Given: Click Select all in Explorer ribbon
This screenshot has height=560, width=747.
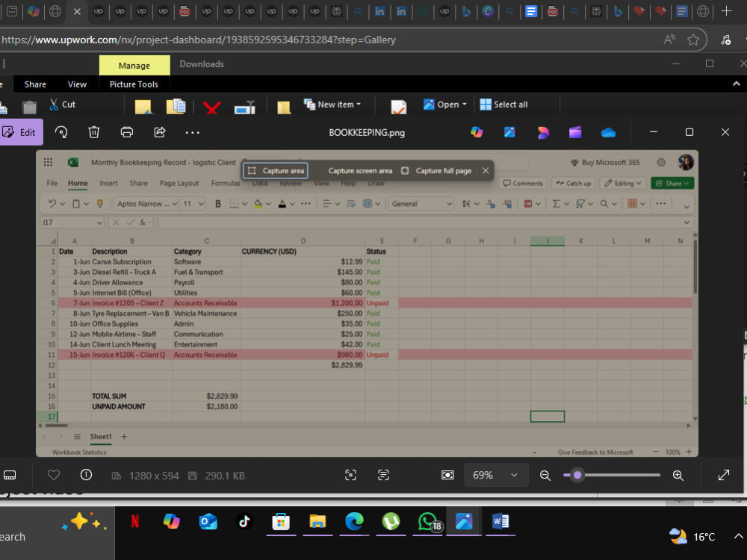Looking at the screenshot, I should [504, 105].
